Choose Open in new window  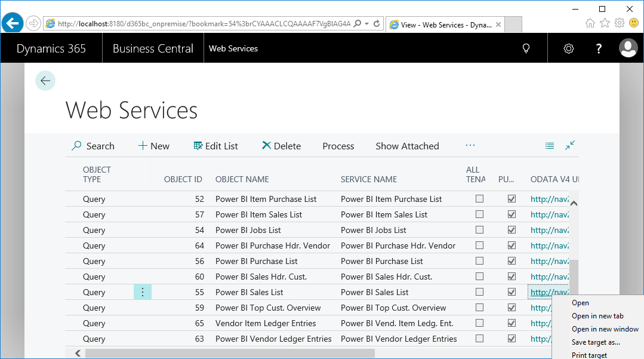click(605, 329)
